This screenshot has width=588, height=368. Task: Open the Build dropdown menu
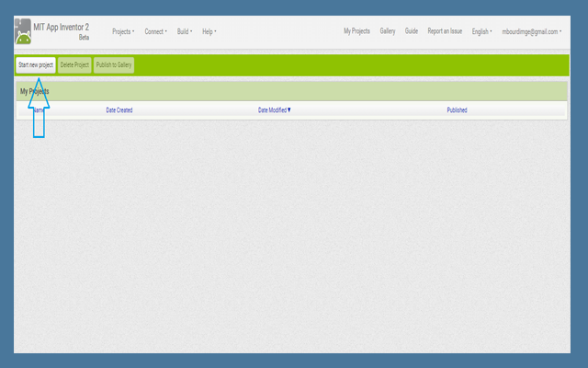pyautogui.click(x=185, y=31)
